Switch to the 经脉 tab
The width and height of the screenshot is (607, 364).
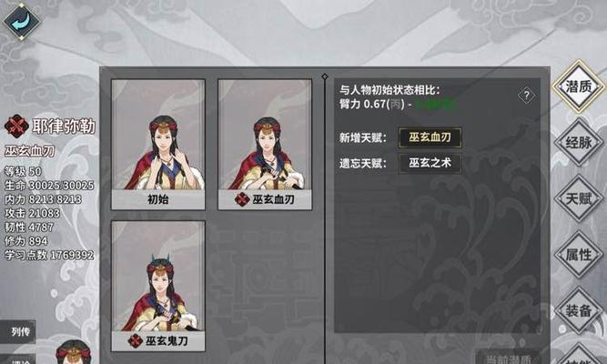(579, 143)
